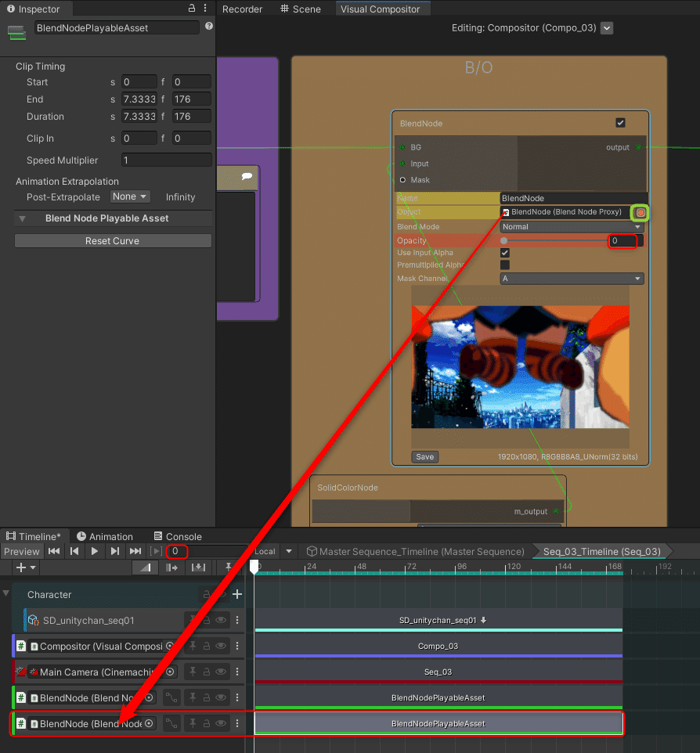Hide the SD_unitychan_seq01 track with eye icon
The height and width of the screenshot is (753, 700).
(221, 620)
